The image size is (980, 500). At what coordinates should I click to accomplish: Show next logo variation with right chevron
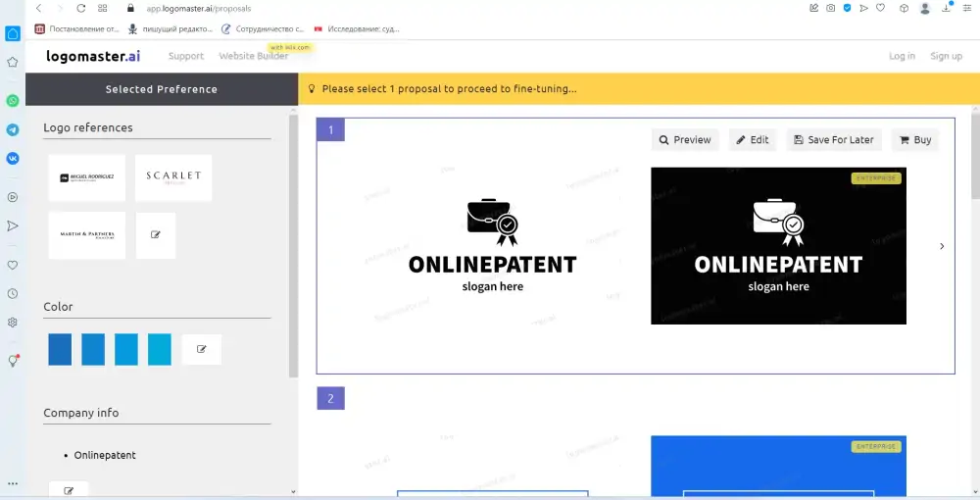[x=942, y=246]
